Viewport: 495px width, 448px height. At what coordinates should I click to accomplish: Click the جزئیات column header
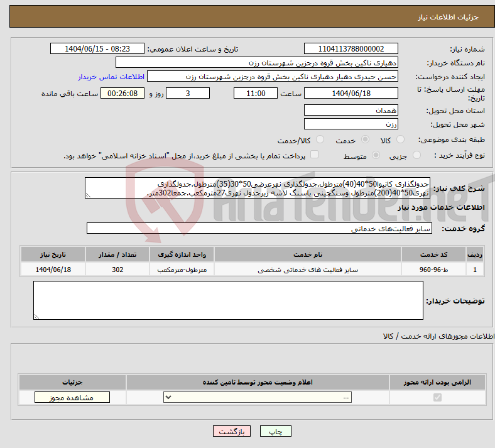72,382
